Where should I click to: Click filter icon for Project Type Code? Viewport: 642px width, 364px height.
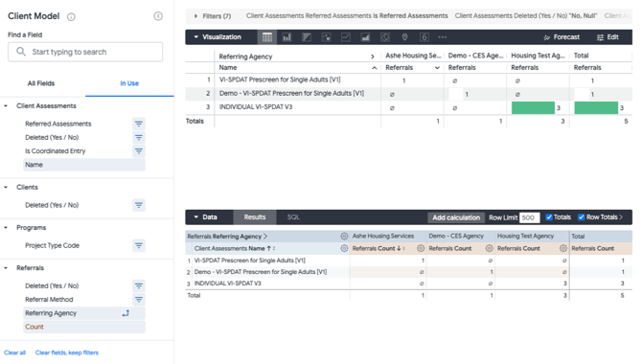tap(139, 245)
